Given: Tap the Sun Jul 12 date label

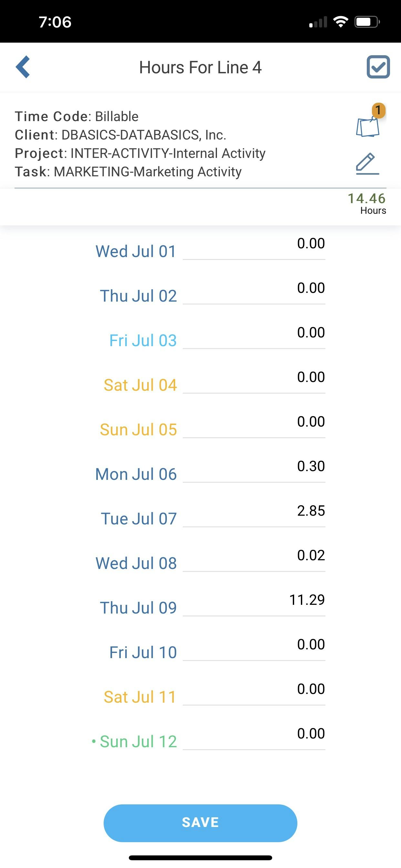Looking at the screenshot, I should (138, 742).
